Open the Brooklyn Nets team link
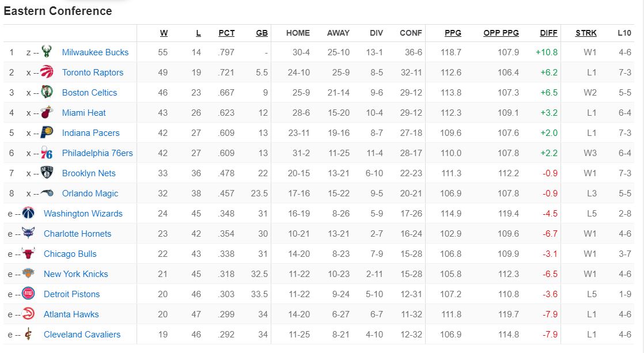This screenshot has height=353, width=644. (89, 173)
